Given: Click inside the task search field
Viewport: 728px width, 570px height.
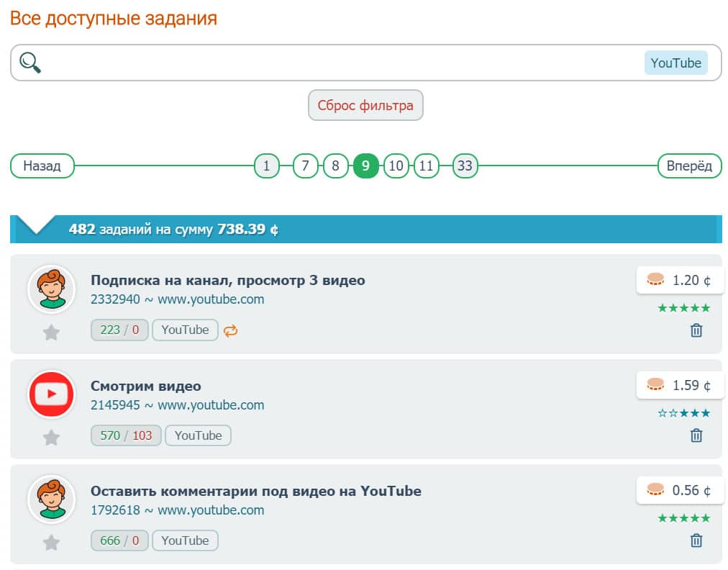Looking at the screenshot, I should [x=338, y=63].
